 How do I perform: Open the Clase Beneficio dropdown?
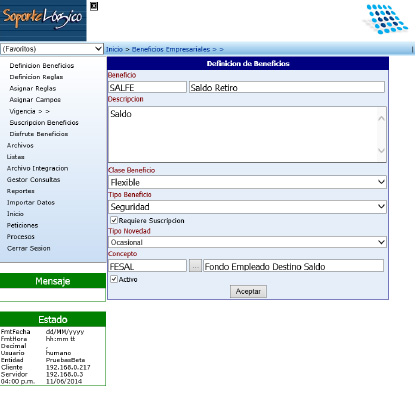[x=247, y=182]
